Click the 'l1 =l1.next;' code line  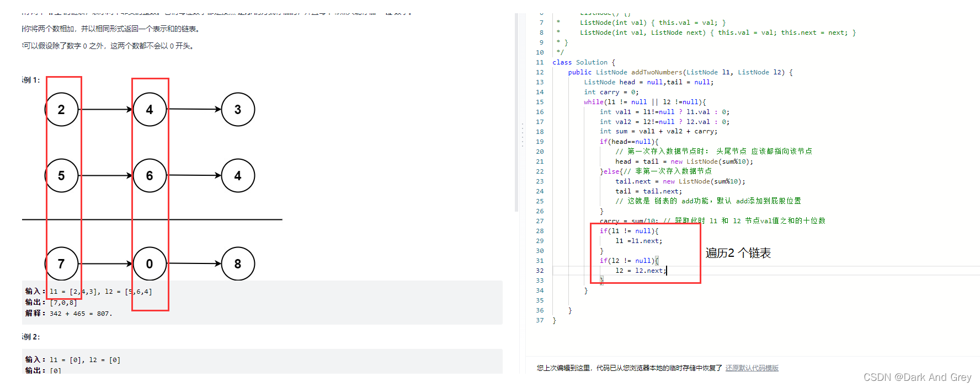point(638,241)
